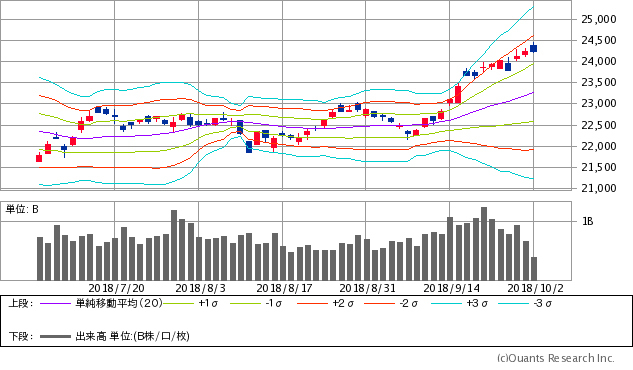Click the 23,000 price axis label
This screenshot has height=370, width=633.
pos(599,103)
